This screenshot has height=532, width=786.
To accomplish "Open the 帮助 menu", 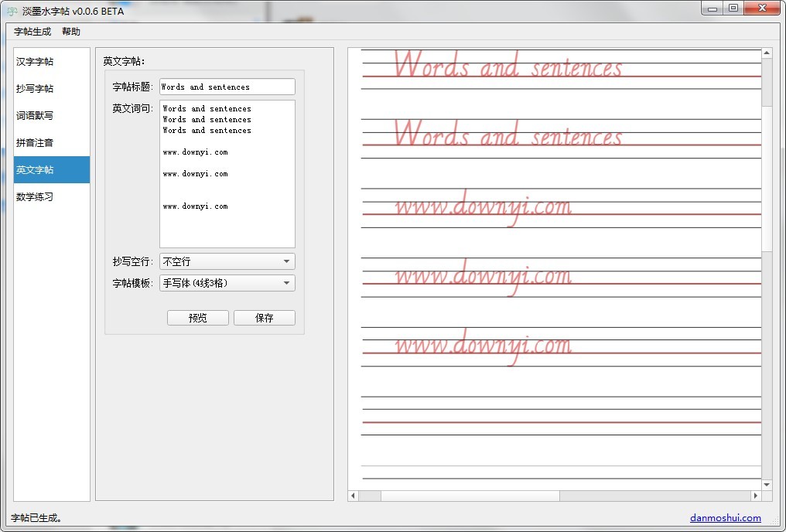I will 71,32.
